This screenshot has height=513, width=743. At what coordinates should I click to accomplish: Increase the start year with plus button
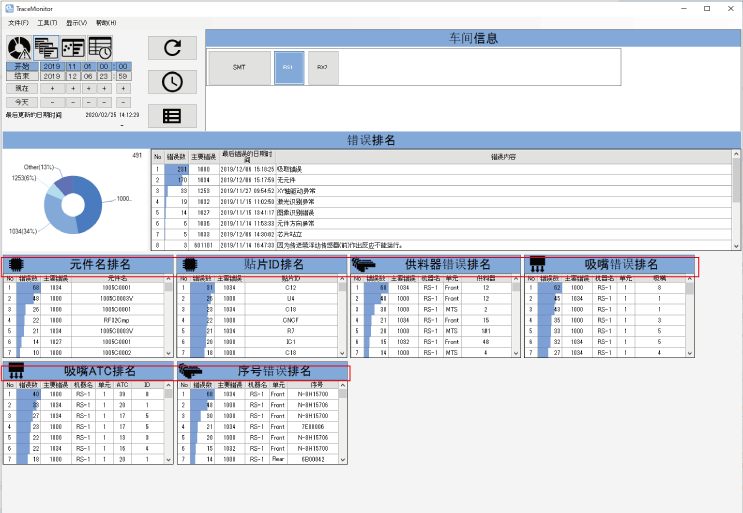coord(52,88)
